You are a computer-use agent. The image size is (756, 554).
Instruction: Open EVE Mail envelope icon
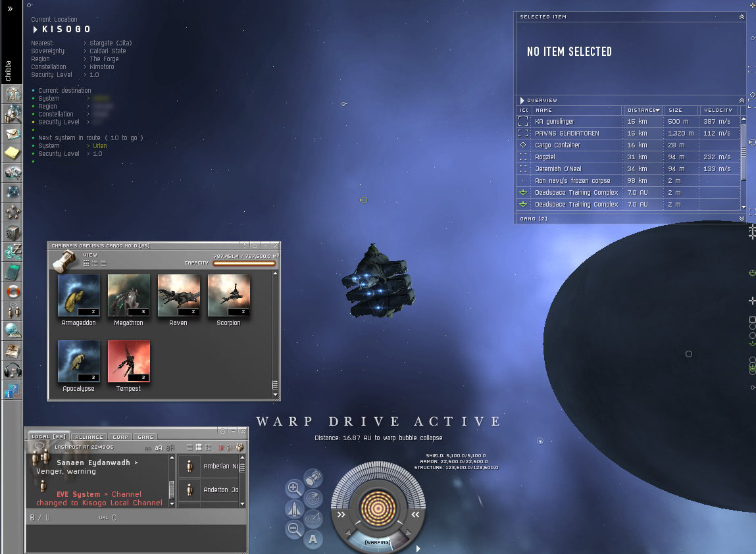[x=13, y=133]
